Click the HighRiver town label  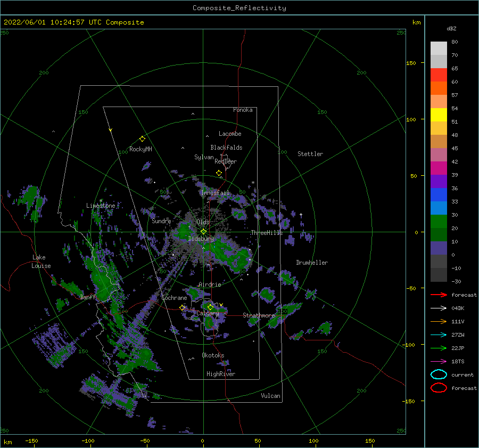(x=221, y=374)
